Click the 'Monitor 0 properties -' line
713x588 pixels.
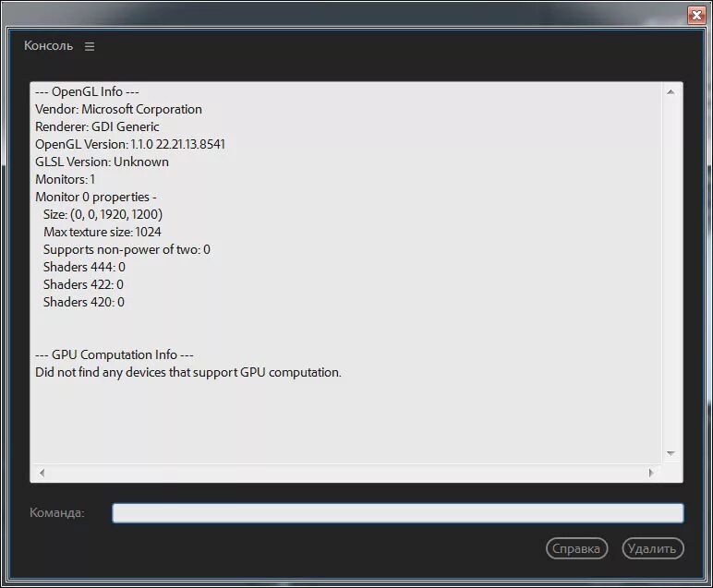click(96, 197)
